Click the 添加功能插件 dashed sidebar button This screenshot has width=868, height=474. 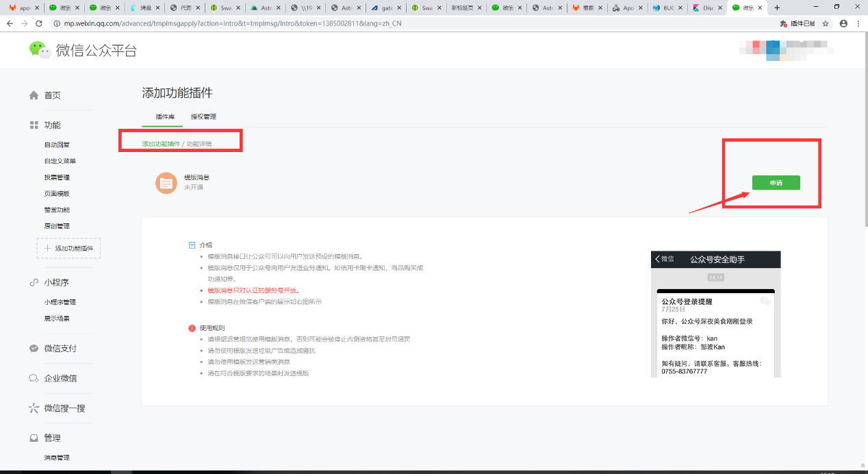(68, 248)
